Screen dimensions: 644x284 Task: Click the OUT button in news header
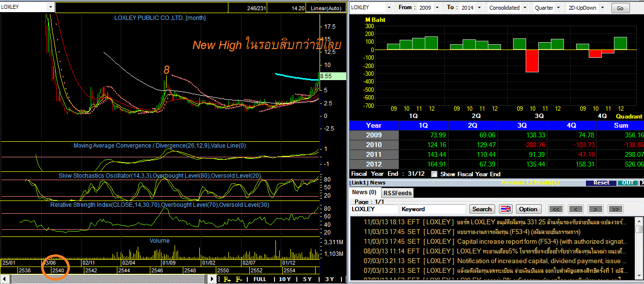click(x=628, y=183)
